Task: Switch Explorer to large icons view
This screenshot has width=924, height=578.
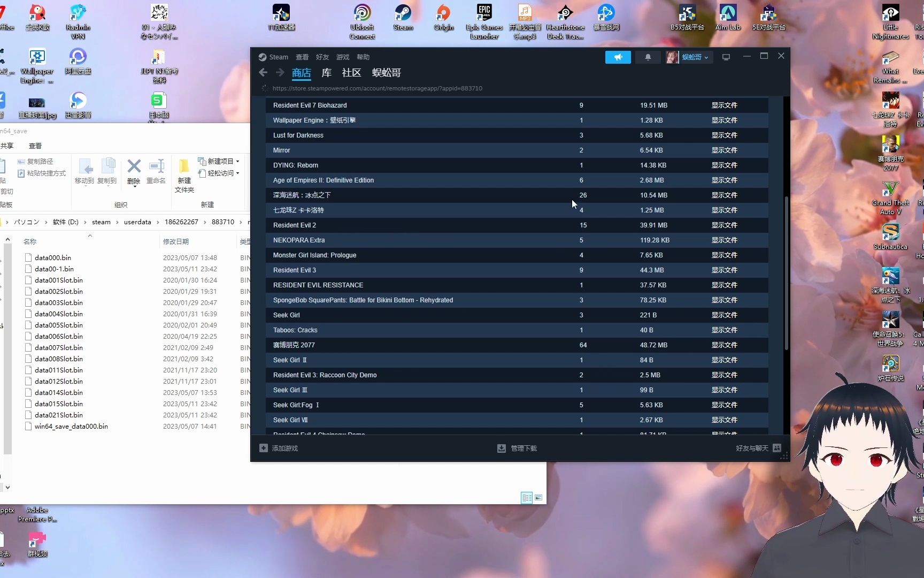Action: coord(538,498)
